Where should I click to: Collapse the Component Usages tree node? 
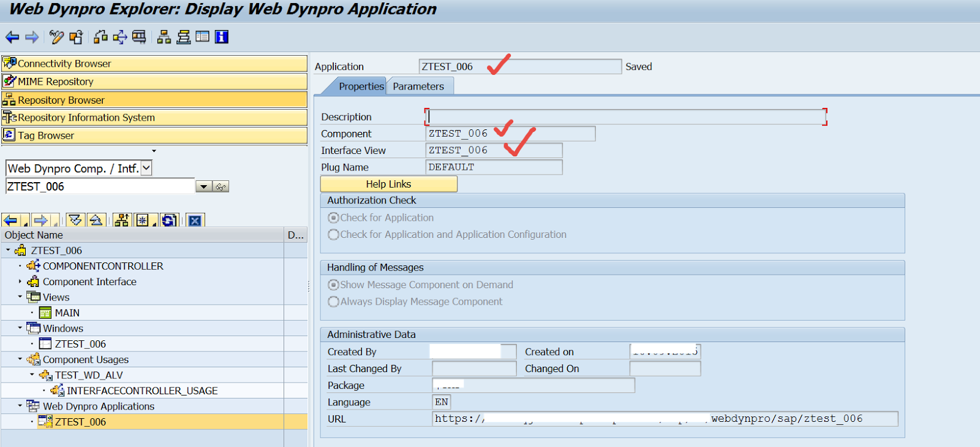pos(20,359)
